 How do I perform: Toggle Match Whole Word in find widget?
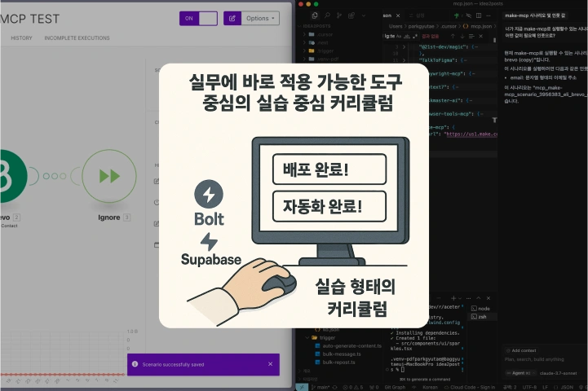[406, 37]
